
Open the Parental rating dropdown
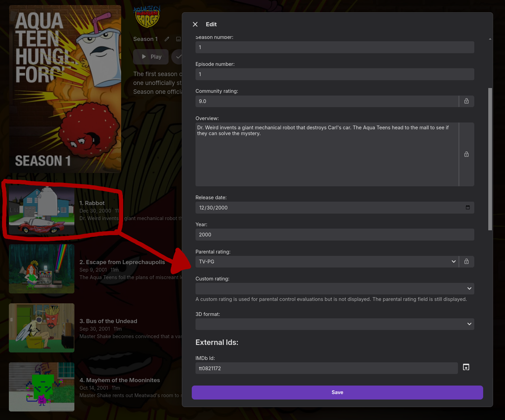pyautogui.click(x=327, y=262)
